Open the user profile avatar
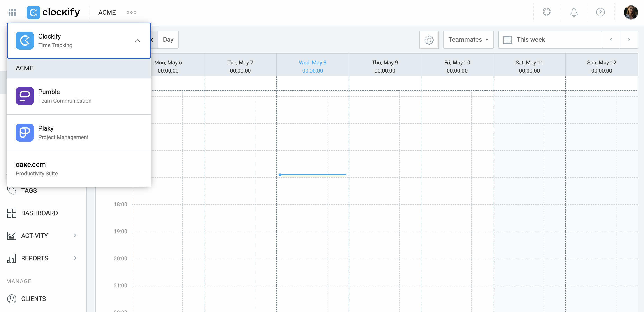This screenshot has width=644, height=312. pos(630,12)
